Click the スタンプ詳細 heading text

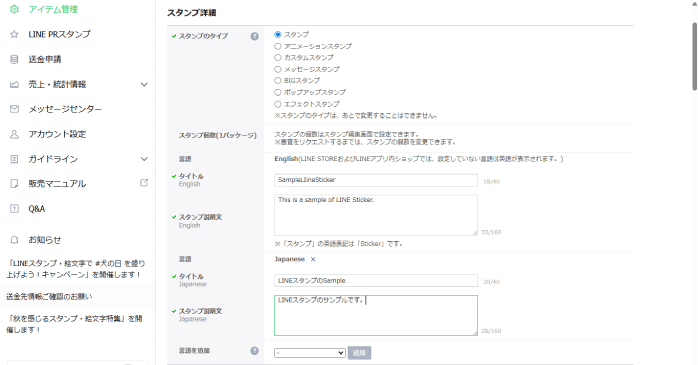pyautogui.click(x=192, y=13)
